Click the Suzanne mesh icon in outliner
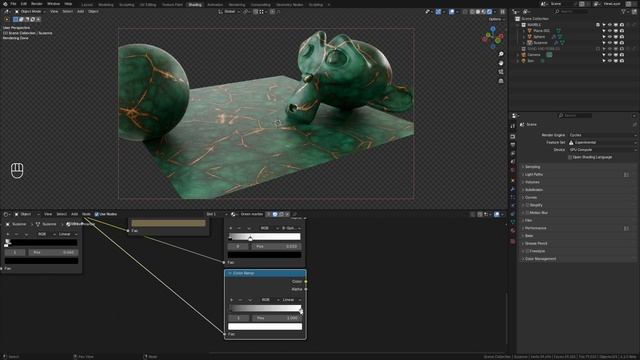Image resolution: width=640 pixels, height=360 pixels. [x=529, y=42]
